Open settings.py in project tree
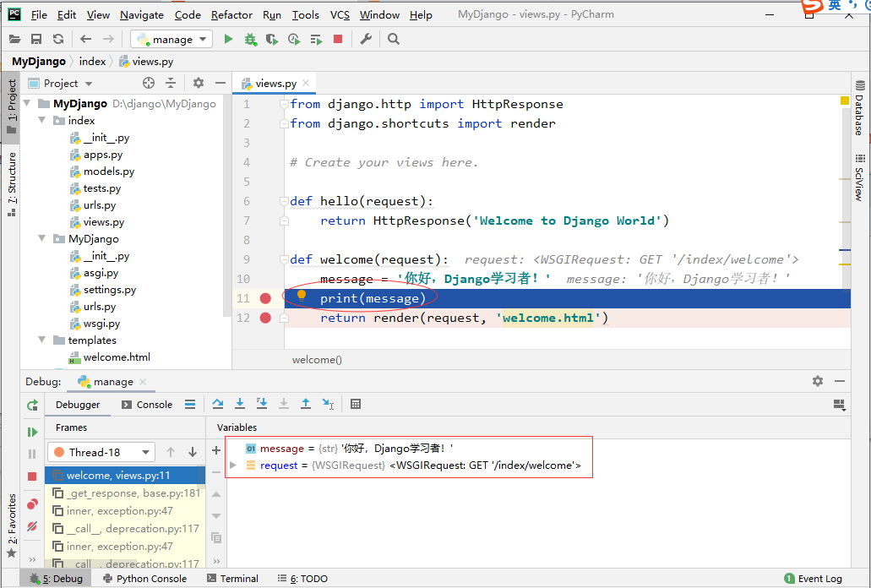The width and height of the screenshot is (871, 588). click(110, 289)
